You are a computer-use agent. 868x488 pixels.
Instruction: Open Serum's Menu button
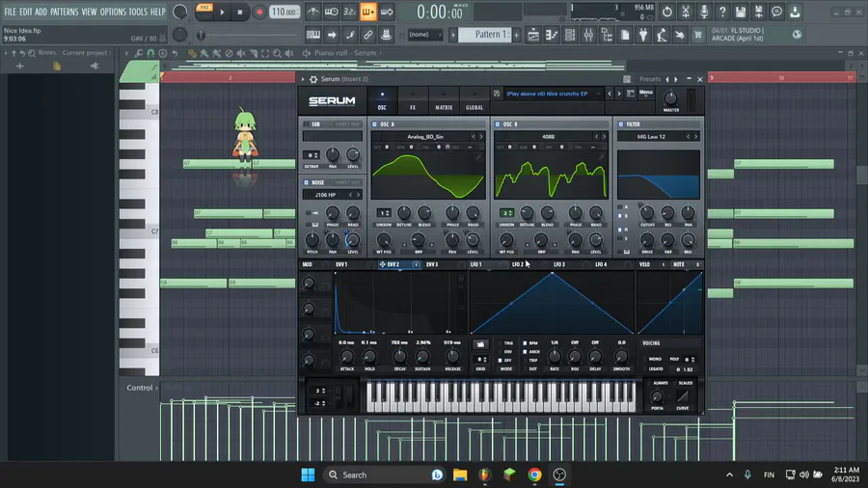click(x=645, y=93)
